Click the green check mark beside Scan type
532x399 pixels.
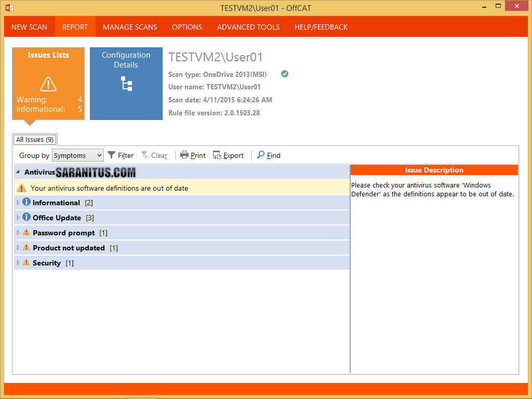[x=285, y=74]
